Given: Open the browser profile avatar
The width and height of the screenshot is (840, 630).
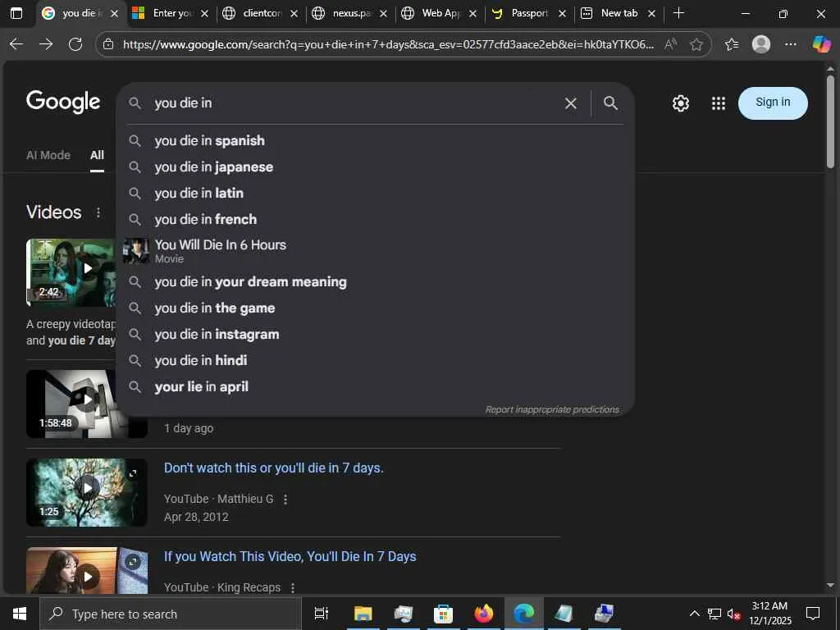Looking at the screenshot, I should (x=760, y=44).
